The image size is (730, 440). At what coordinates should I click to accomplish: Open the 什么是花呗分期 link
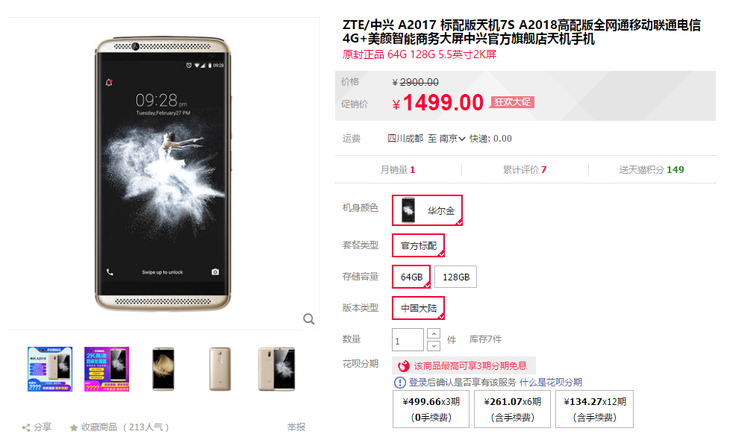tap(551, 383)
